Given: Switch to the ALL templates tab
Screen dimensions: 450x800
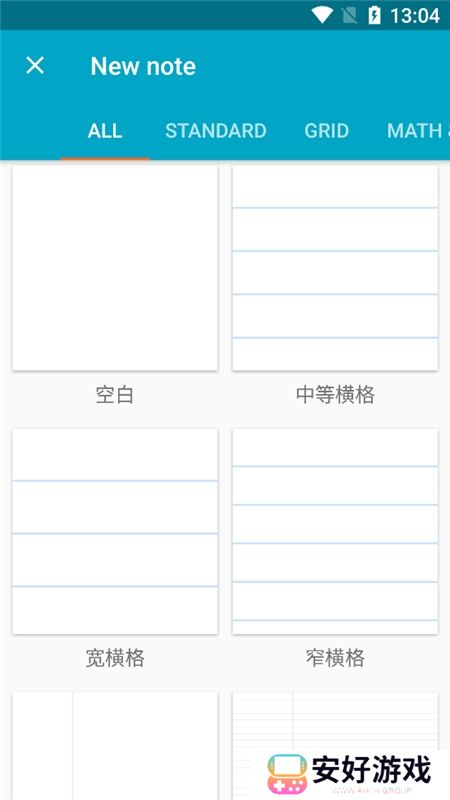Looking at the screenshot, I should pyautogui.click(x=105, y=131).
